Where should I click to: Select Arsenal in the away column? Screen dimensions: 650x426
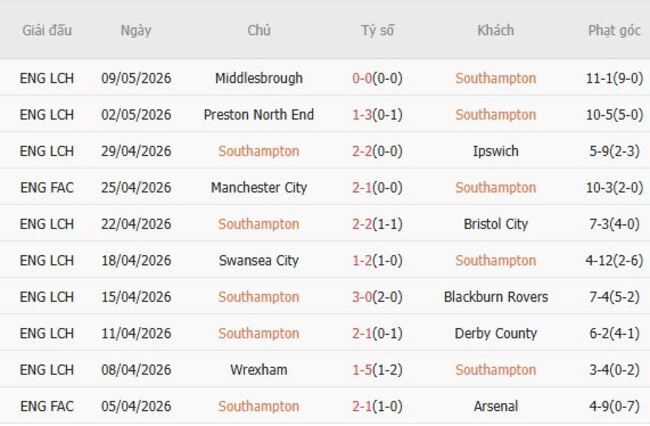pos(495,407)
